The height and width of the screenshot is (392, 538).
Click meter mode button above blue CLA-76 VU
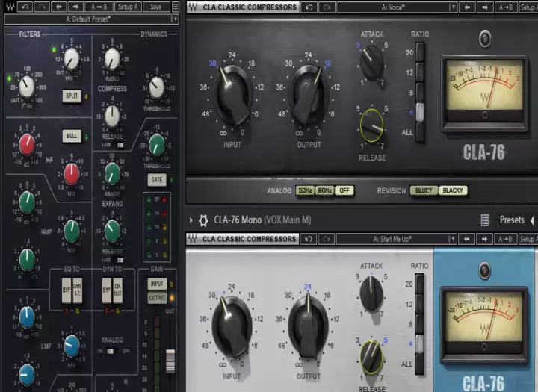coord(484,270)
